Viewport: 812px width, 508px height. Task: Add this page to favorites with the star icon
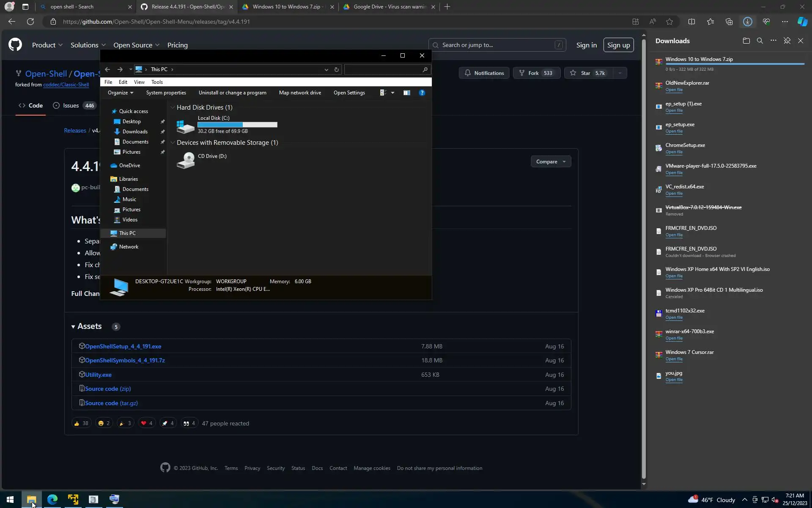pyautogui.click(x=669, y=22)
